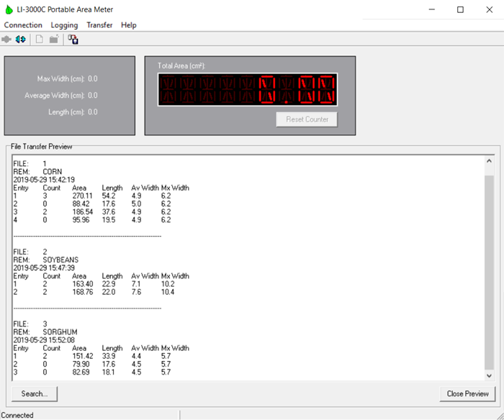This screenshot has height=420, width=504.
Task: Click the Close Preview button
Action: pyautogui.click(x=468, y=393)
